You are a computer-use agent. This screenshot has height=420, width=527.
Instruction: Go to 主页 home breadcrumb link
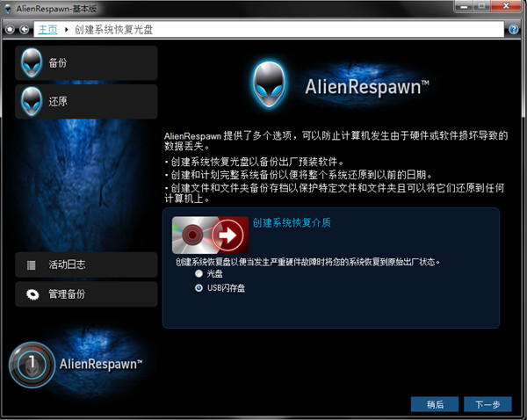pyautogui.click(x=47, y=30)
